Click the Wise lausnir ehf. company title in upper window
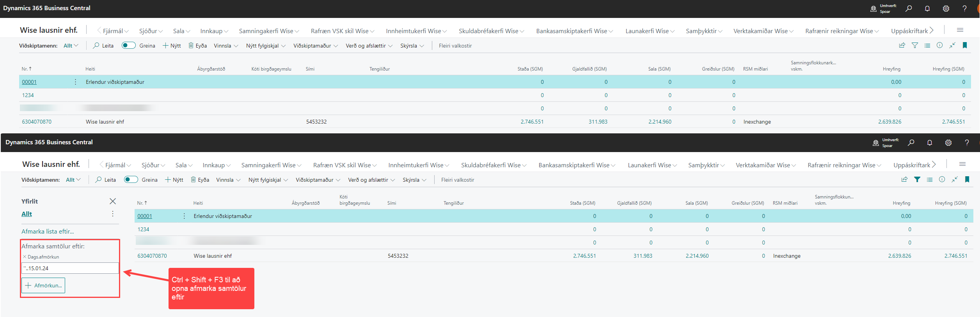980x317 pixels. pyautogui.click(x=49, y=30)
